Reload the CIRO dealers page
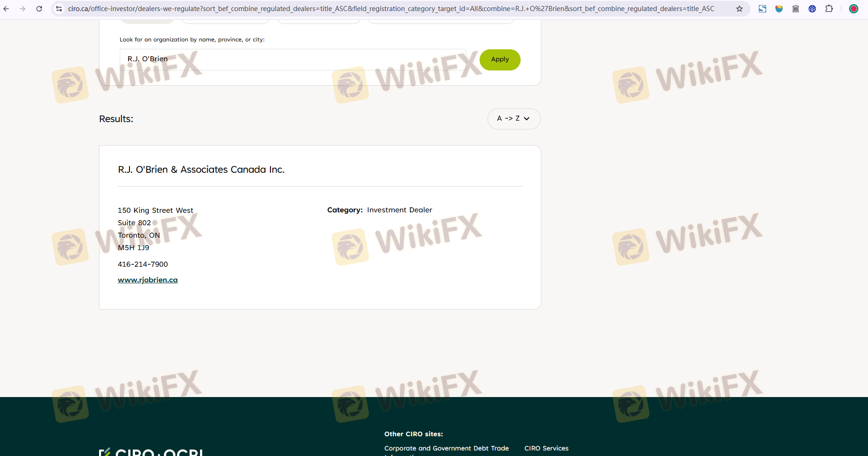 pos(39,9)
